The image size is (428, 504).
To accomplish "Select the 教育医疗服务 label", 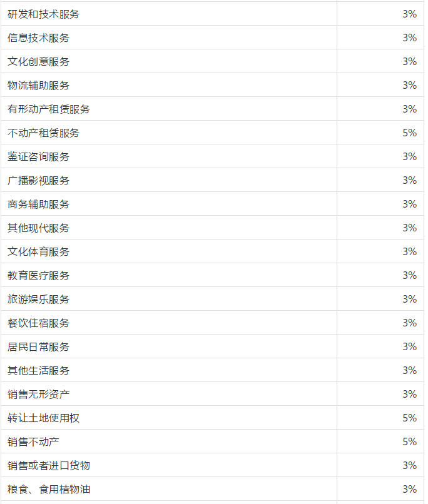I will click(39, 275).
